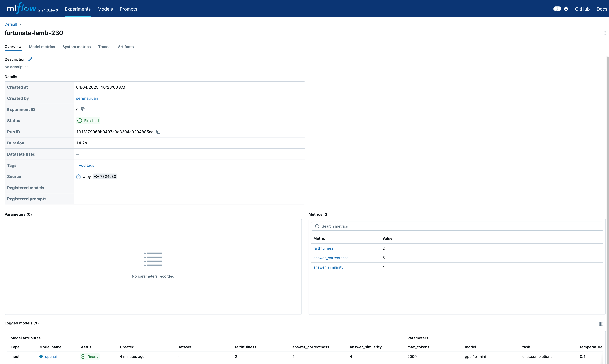Copy the Experiment ID value
This screenshot has height=364, width=609.
[83, 109]
